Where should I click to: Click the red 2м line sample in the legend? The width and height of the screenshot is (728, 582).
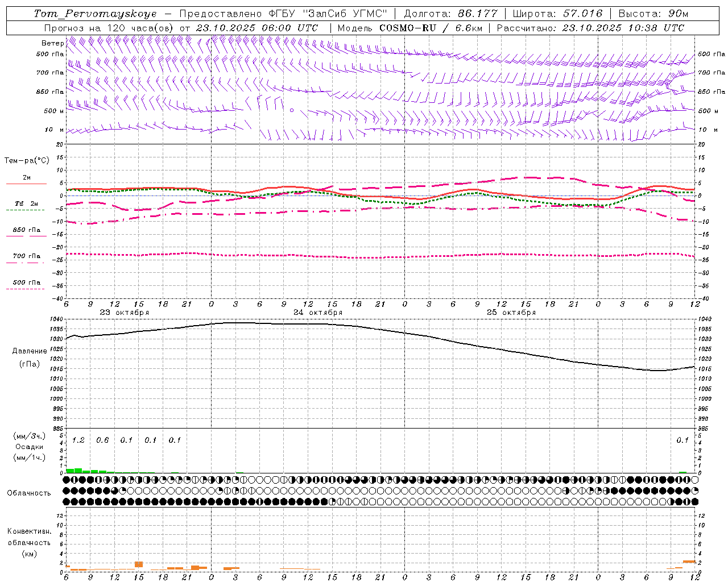click(x=26, y=184)
